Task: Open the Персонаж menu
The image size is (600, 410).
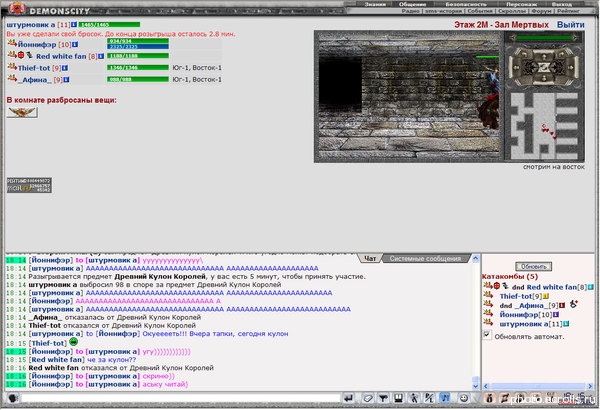Action: click(x=522, y=4)
